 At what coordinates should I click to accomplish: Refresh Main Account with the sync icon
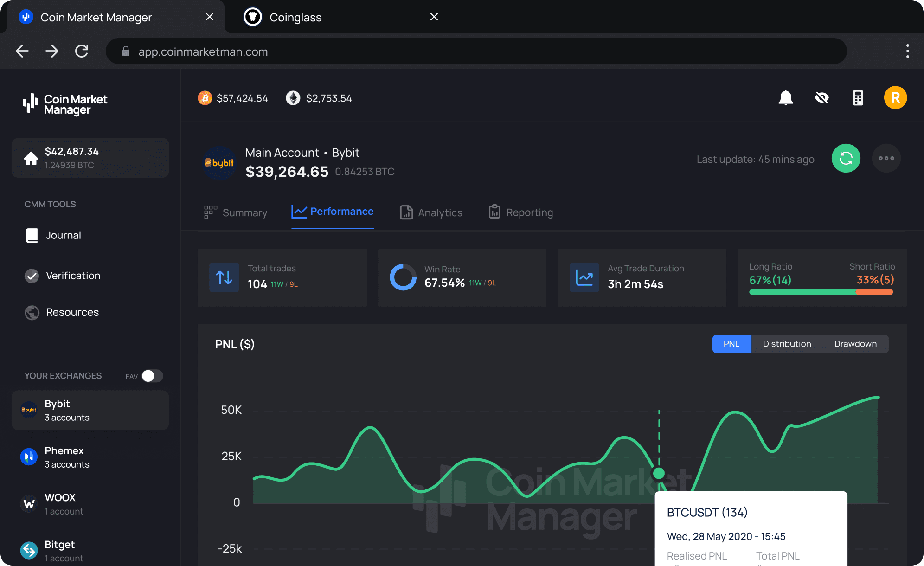[x=846, y=158]
